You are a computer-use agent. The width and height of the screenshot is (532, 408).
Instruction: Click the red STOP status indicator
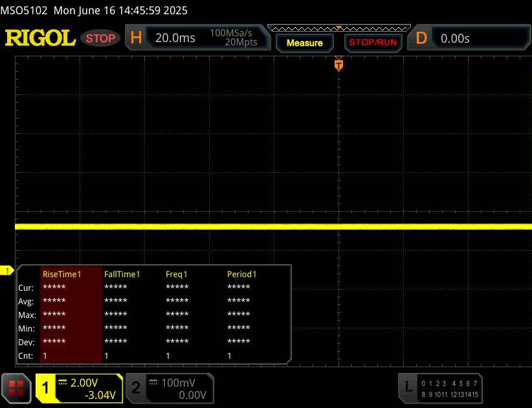(100, 38)
